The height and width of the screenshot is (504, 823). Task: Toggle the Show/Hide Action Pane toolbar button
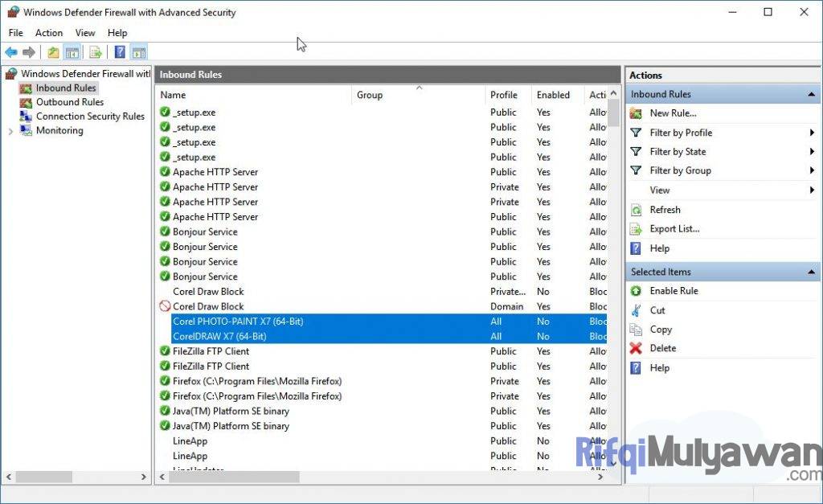click(138, 51)
